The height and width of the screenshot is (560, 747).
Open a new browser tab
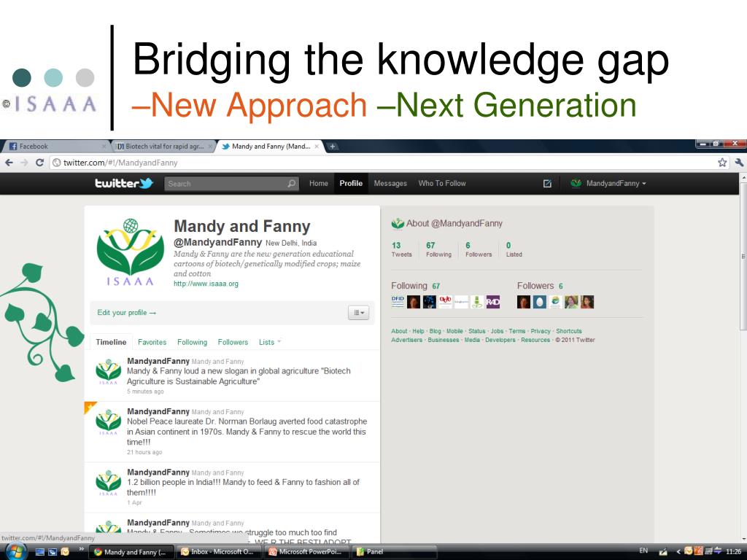333,146
